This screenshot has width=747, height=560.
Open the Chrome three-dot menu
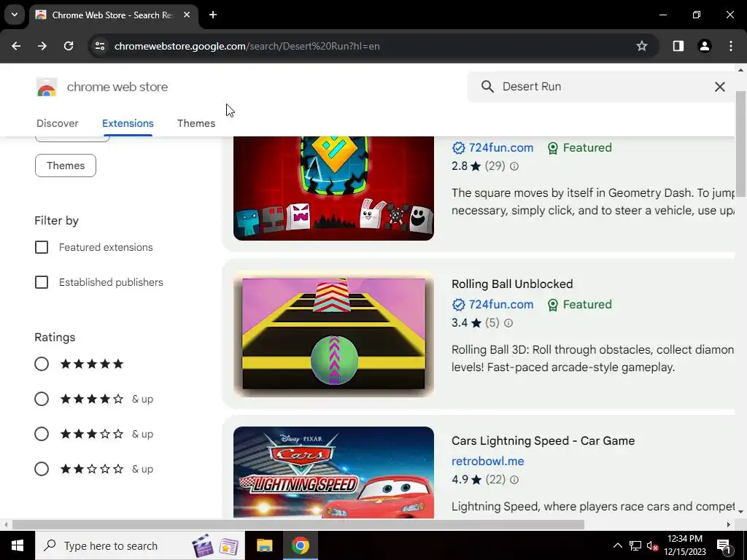[731, 46]
